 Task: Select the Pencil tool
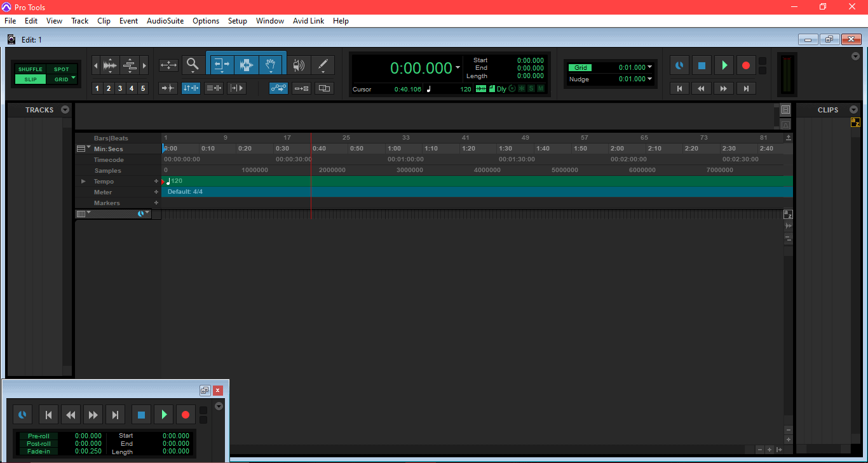[323, 64]
